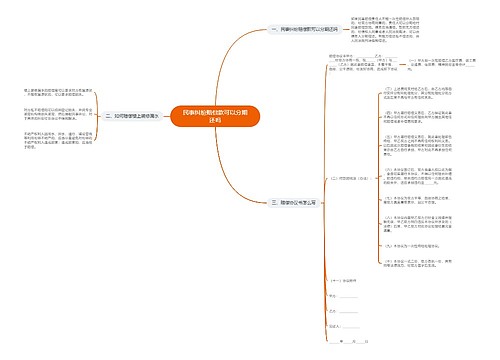The width and height of the screenshot is (500, 360).
Task: Select clause (四) in the agreement list
Action: coord(418,117)
